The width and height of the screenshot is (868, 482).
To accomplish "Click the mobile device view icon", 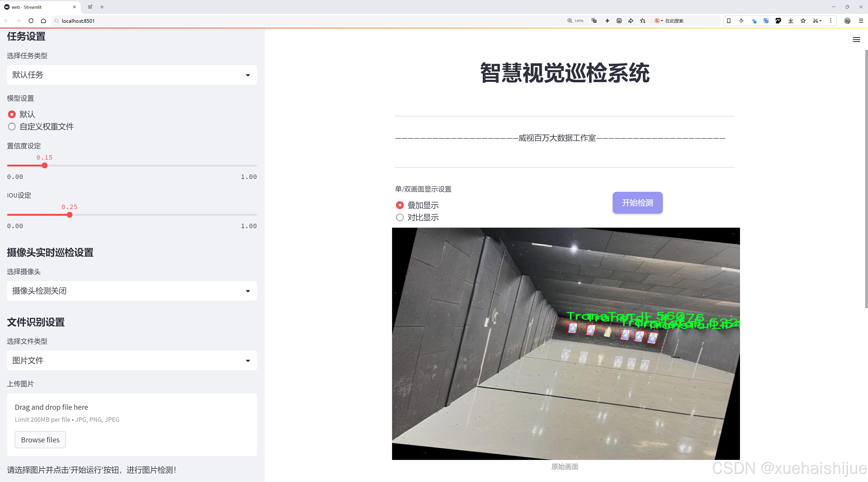I will coord(729,20).
